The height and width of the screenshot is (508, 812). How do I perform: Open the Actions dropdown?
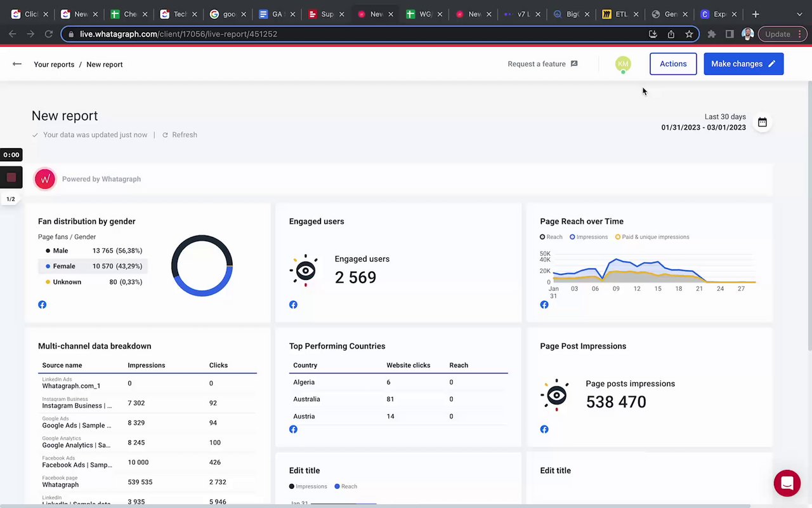tap(673, 63)
